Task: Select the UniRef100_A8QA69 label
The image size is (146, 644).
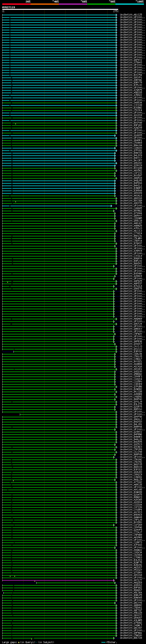Action: pyautogui.click(x=131, y=319)
